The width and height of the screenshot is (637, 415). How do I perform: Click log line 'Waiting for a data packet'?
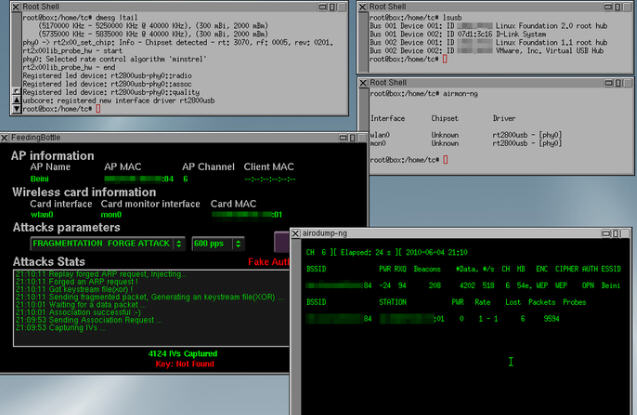(79, 305)
